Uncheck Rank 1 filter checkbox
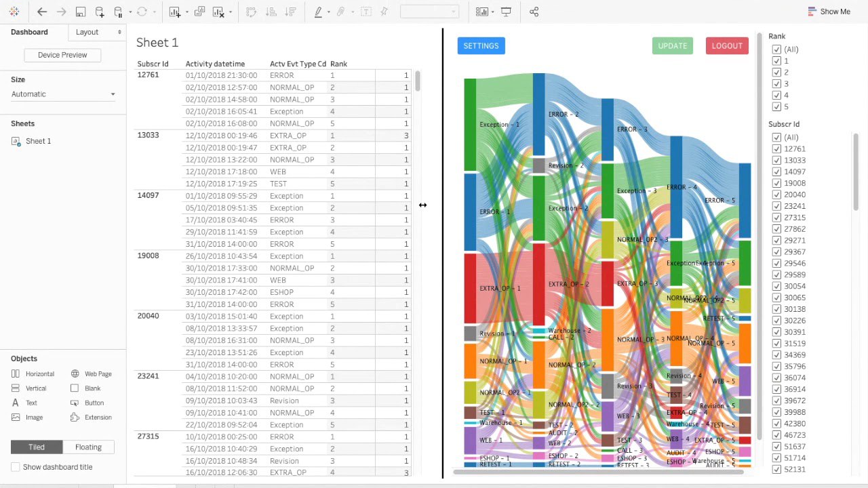Screen dimensions: 868x488 click(x=776, y=61)
